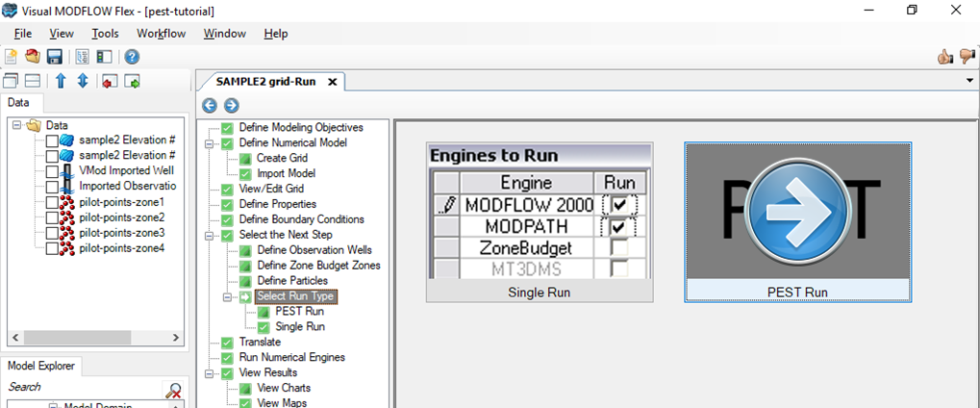Open the Window menu
This screenshot has width=980, height=408.
(x=224, y=34)
